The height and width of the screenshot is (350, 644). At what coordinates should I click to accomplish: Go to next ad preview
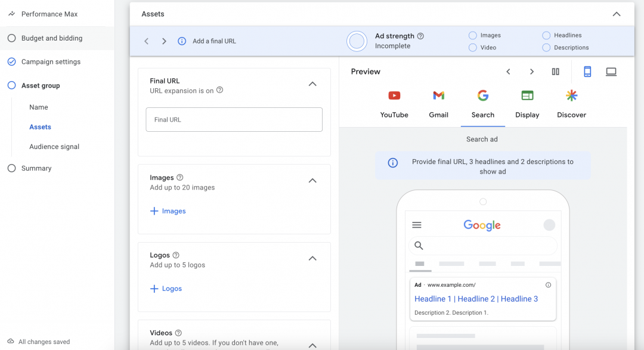(x=532, y=72)
